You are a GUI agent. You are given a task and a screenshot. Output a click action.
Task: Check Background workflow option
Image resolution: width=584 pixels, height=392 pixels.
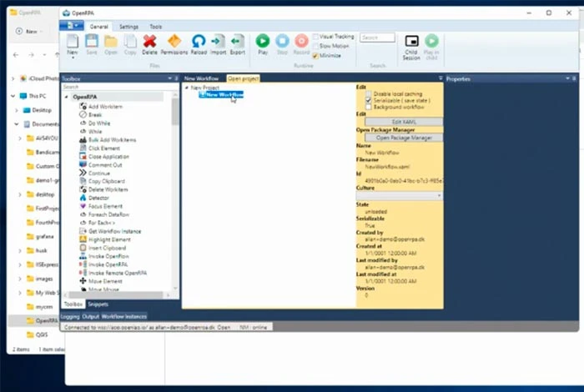[369, 108]
